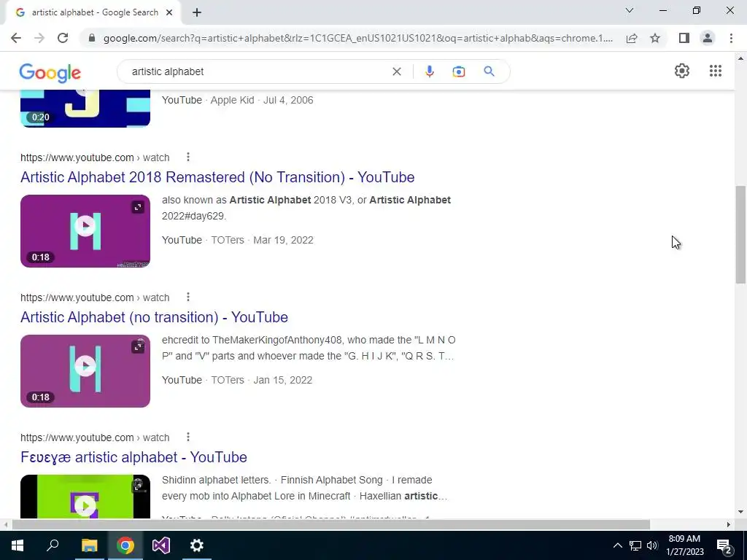Open Artistic Alphabet (no transition) link
The height and width of the screenshot is (560, 747).
[154, 317]
